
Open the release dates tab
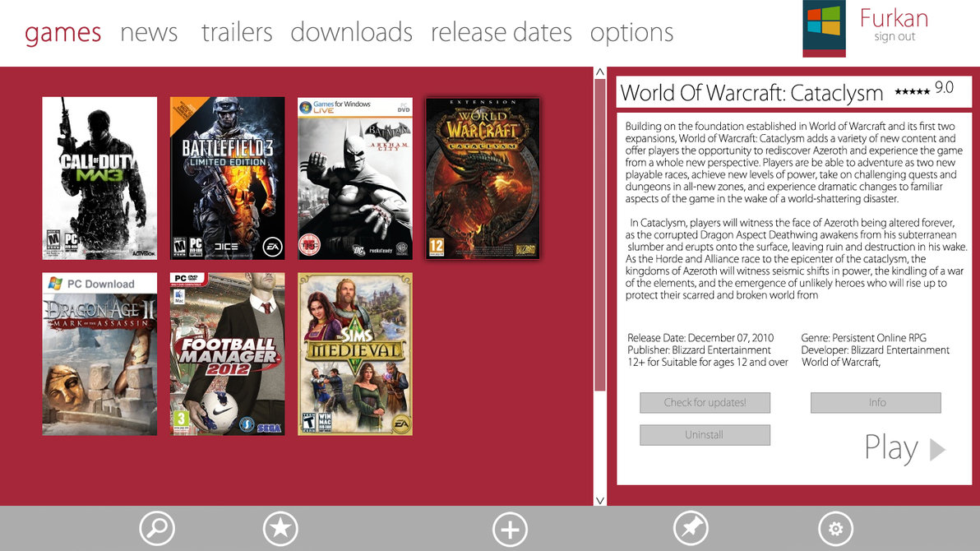[501, 32]
